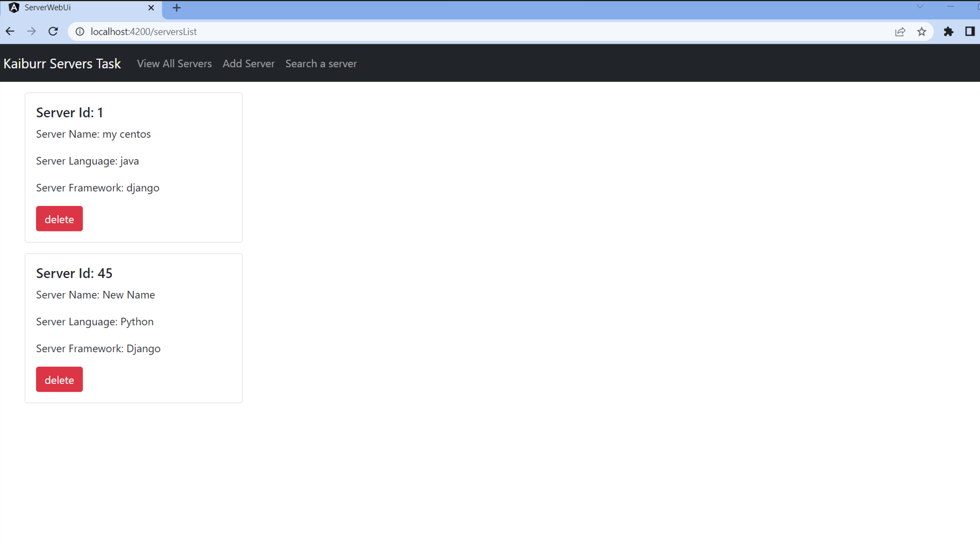
Task: Click the Kaiburr Servers Task brand link
Action: point(62,63)
